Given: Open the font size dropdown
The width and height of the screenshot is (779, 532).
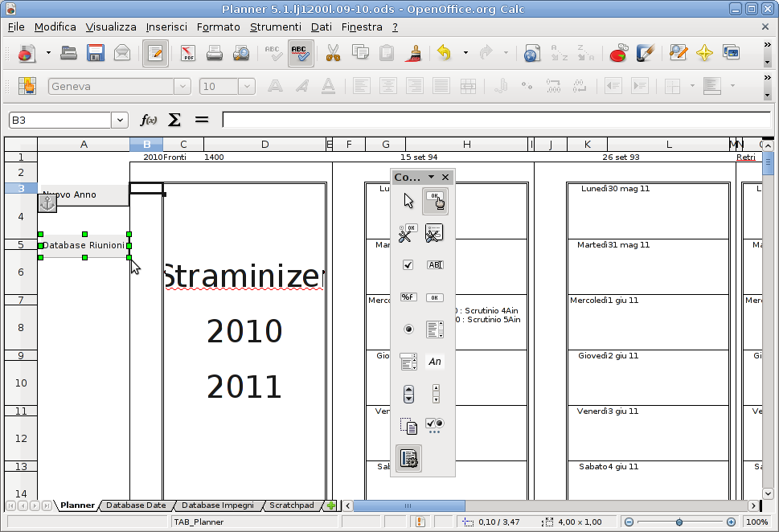Looking at the screenshot, I should [x=247, y=87].
